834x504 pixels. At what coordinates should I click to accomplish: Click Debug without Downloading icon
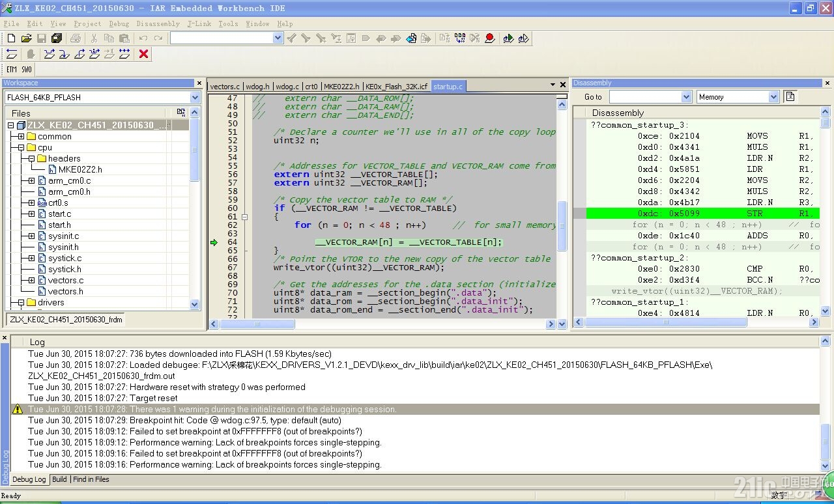click(524, 38)
